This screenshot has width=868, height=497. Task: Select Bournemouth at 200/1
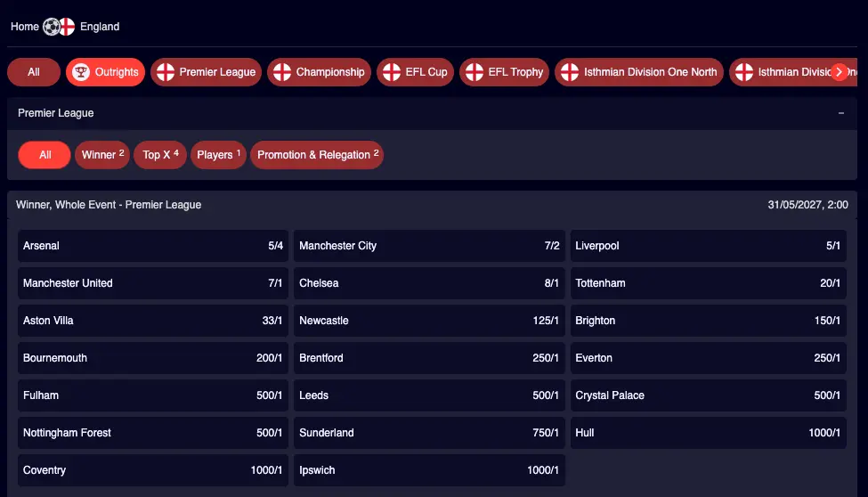[x=153, y=358]
